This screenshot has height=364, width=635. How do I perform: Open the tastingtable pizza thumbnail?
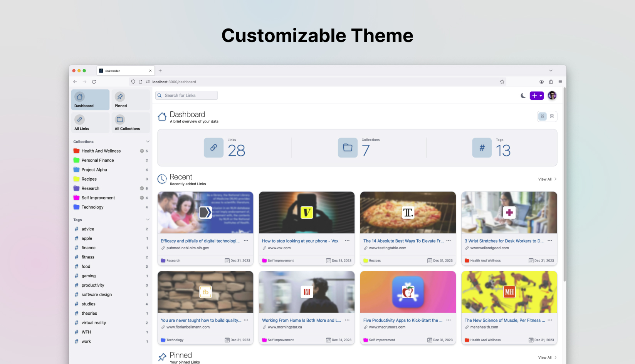tap(408, 213)
